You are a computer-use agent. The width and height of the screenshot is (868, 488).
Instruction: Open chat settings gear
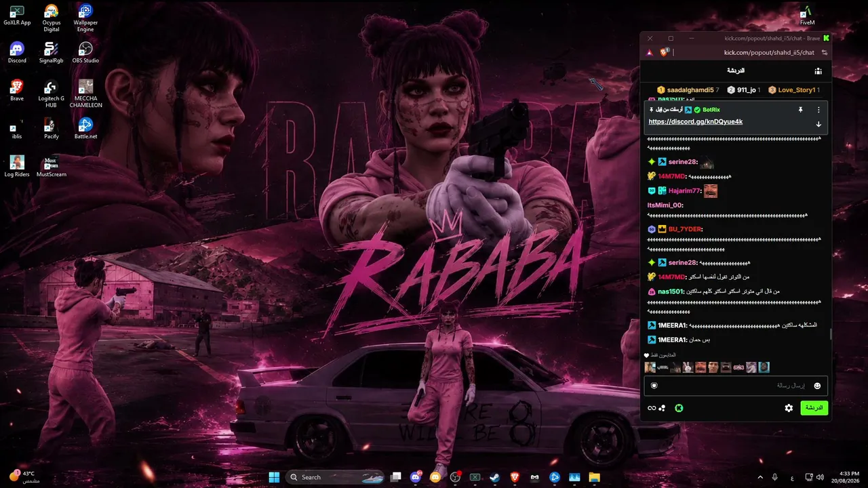point(789,408)
